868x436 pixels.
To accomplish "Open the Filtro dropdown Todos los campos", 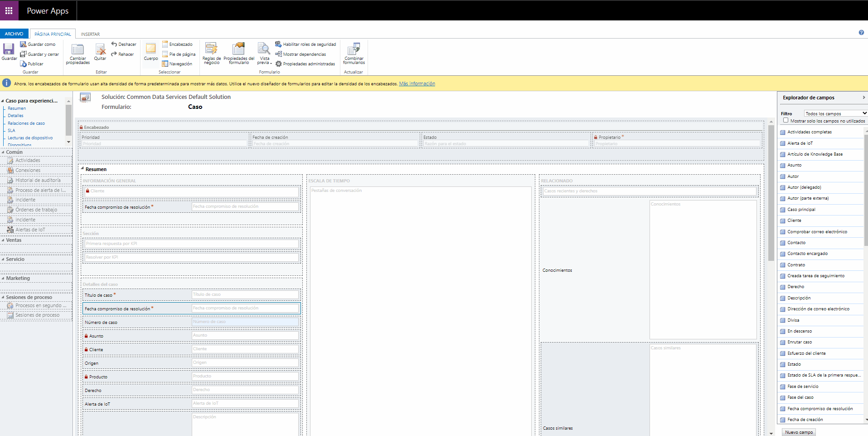I will pyautogui.click(x=836, y=113).
